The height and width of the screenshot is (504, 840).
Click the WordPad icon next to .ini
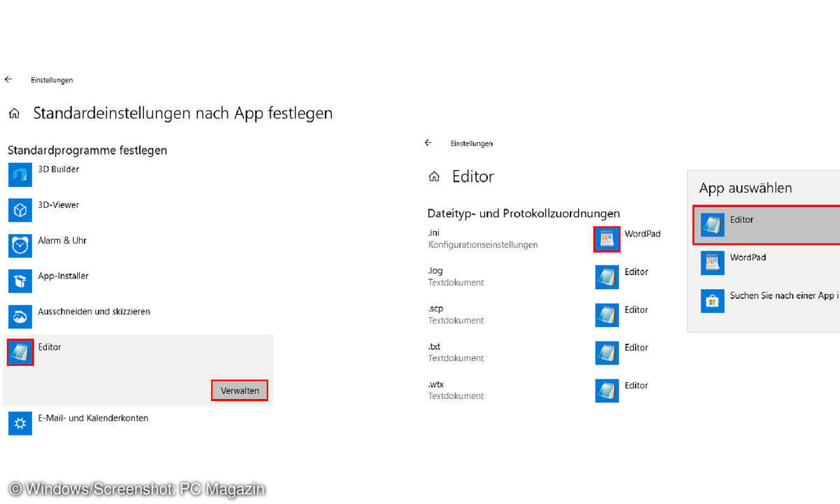tap(607, 239)
